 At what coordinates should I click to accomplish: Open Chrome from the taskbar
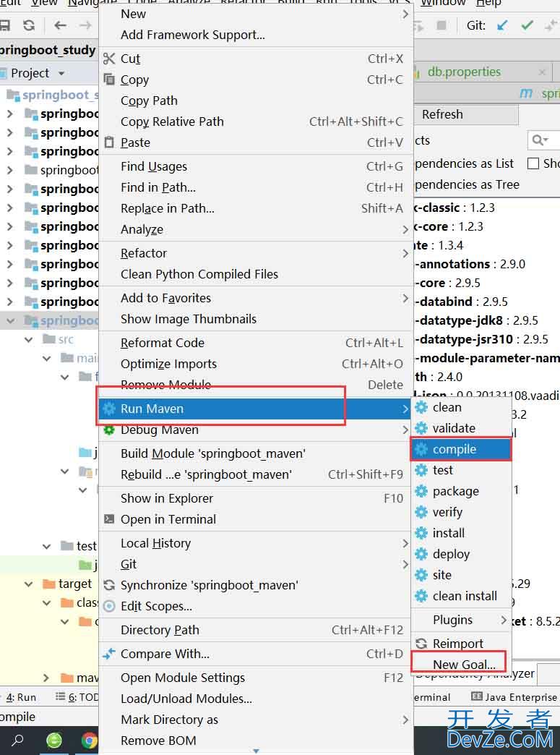[90, 740]
